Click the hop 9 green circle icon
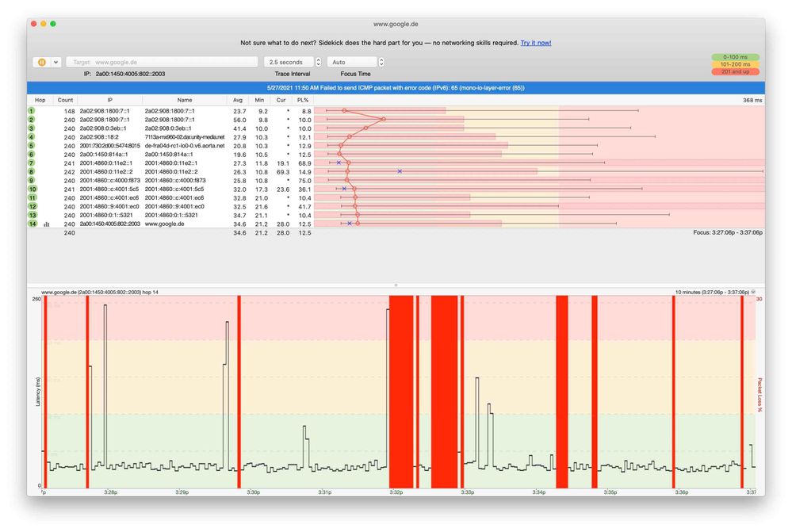 point(32,180)
